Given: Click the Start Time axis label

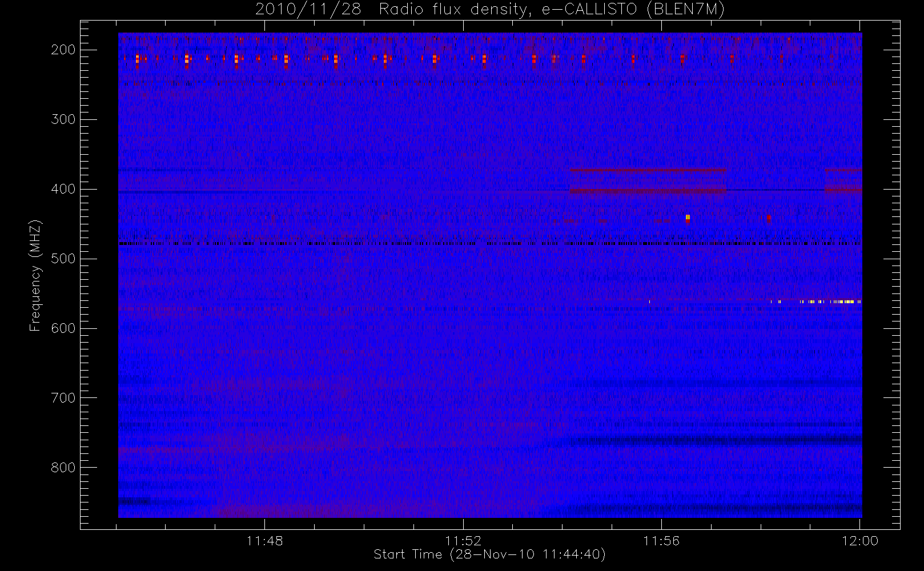Looking at the screenshot, I should click(489, 554).
